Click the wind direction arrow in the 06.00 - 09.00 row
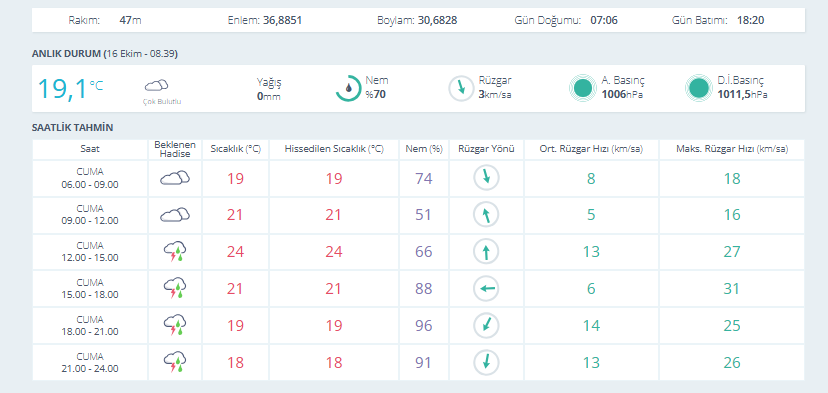 pos(486,178)
